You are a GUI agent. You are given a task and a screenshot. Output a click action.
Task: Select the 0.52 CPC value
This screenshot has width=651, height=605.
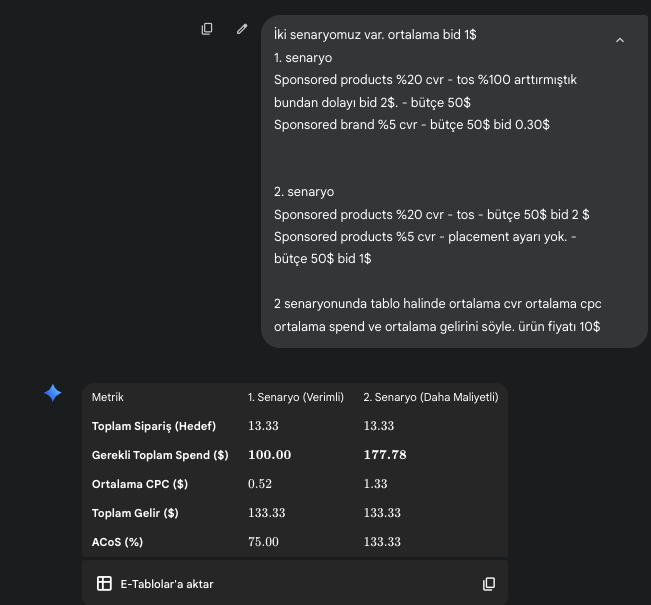point(259,484)
